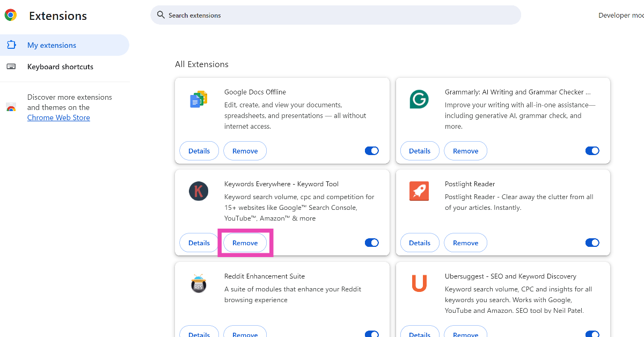This screenshot has width=644, height=337.
Task: Click the Postlight Reader rocket icon
Action: click(x=419, y=192)
